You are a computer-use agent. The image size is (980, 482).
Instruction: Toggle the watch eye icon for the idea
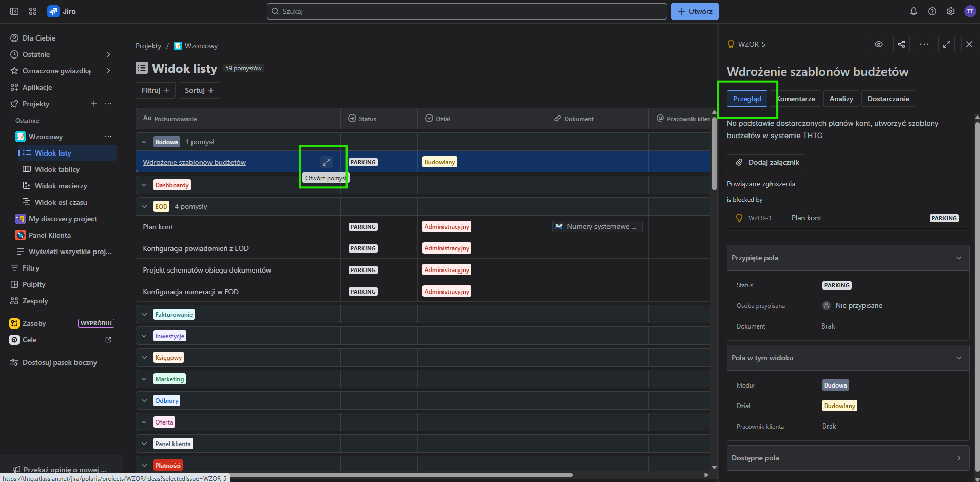coord(879,44)
